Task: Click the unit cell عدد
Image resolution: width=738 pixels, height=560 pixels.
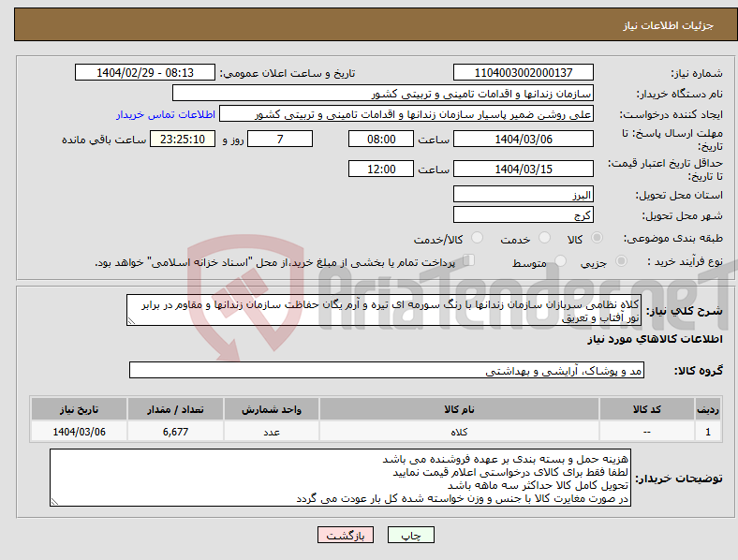Action: point(272,432)
